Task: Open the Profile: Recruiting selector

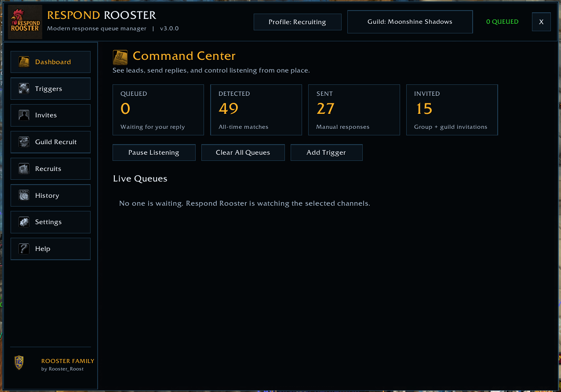Action: click(x=298, y=22)
